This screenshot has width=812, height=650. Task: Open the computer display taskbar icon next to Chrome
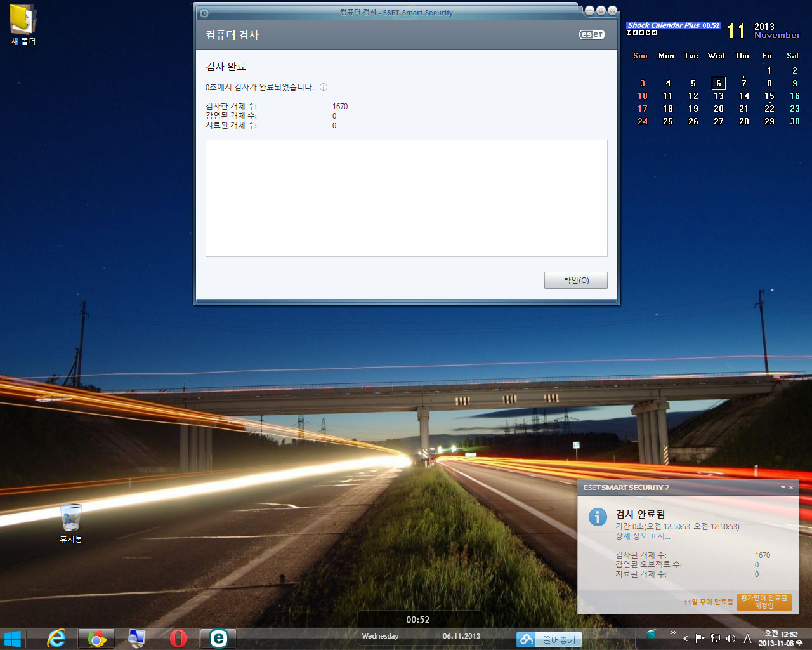136,639
